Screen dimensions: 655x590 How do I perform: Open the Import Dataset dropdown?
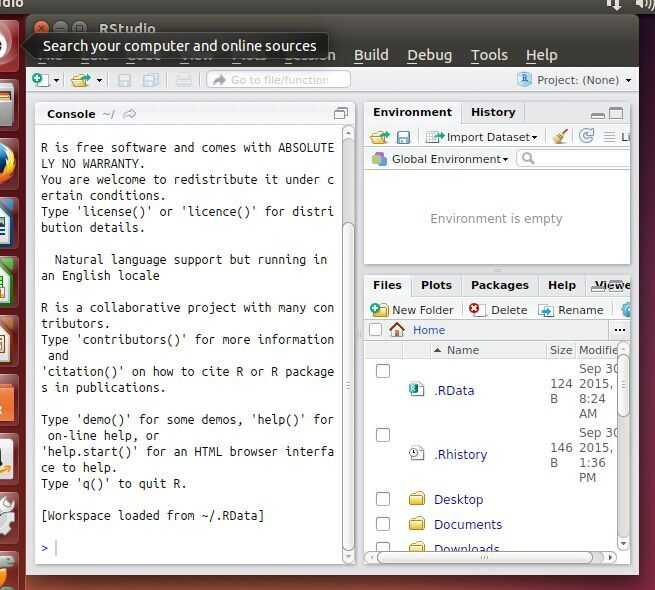[481, 137]
